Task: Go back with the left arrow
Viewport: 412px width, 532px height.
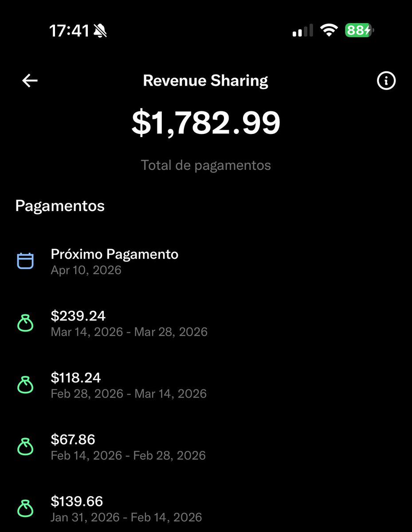Action: point(30,81)
